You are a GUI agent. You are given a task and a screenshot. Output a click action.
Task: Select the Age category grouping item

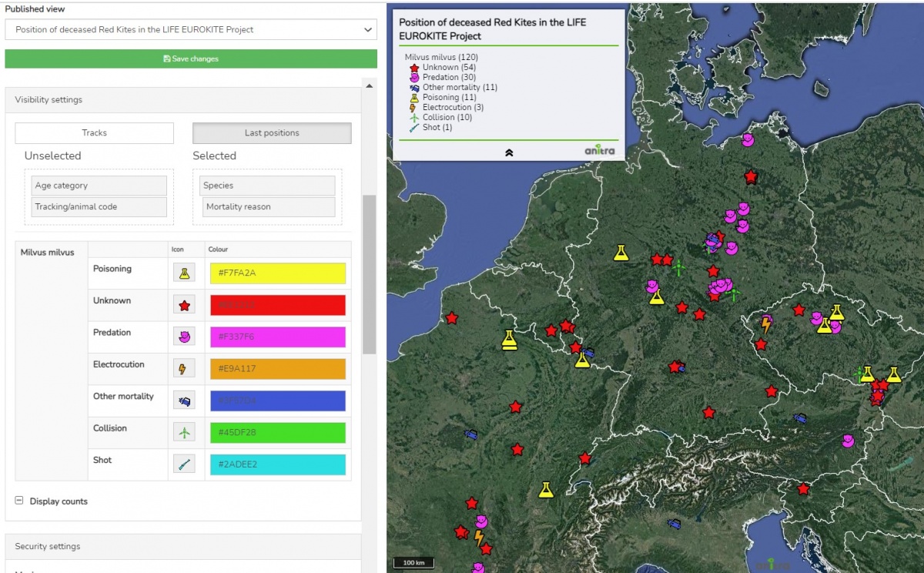click(x=99, y=186)
